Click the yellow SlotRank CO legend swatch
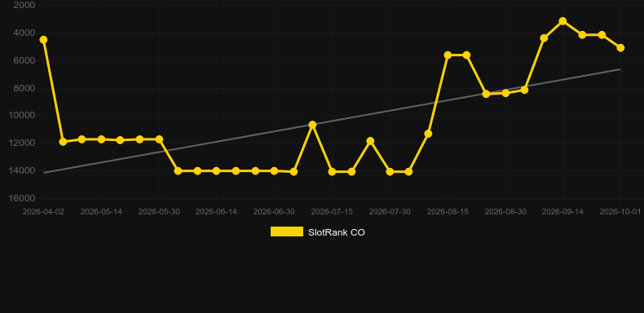The image size is (644, 313). pyautogui.click(x=287, y=231)
